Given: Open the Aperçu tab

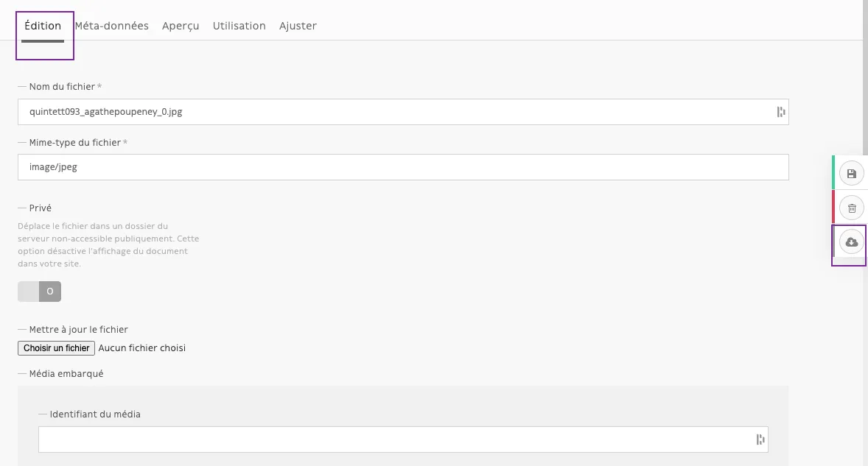Looking at the screenshot, I should (181, 26).
